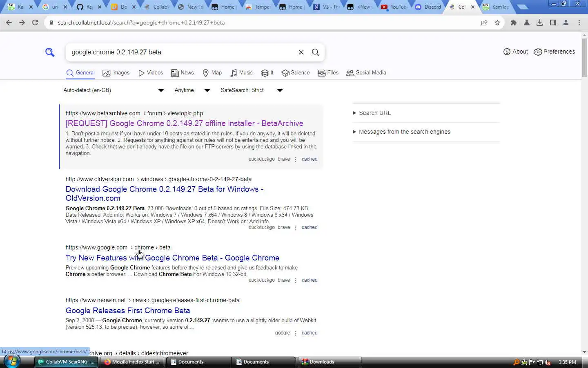Switch to Science category

pos(296,73)
